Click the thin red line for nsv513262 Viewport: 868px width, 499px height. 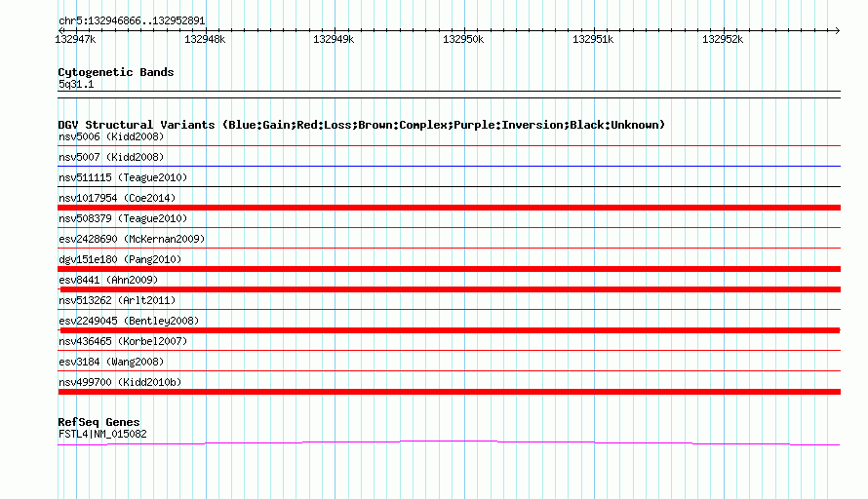(449, 309)
